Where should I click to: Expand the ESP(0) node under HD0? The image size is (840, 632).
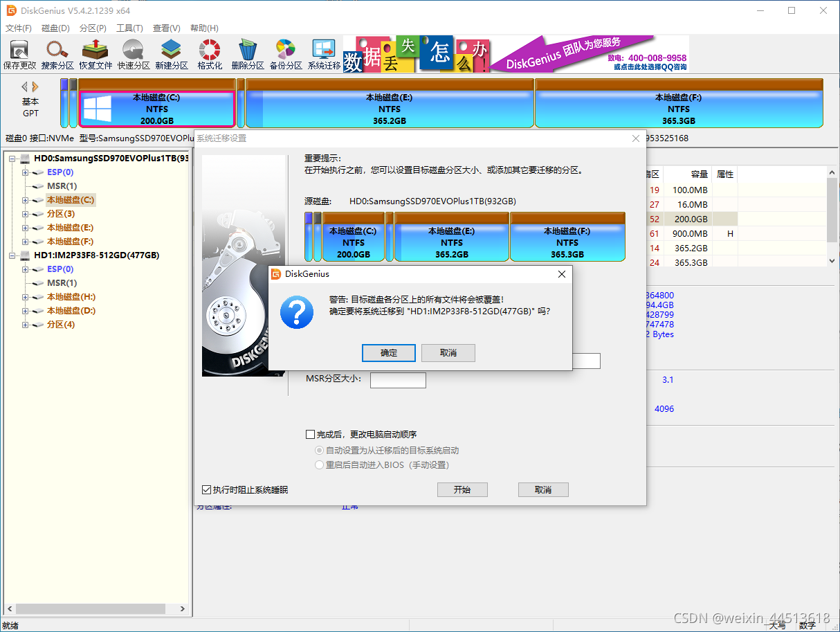click(x=26, y=172)
